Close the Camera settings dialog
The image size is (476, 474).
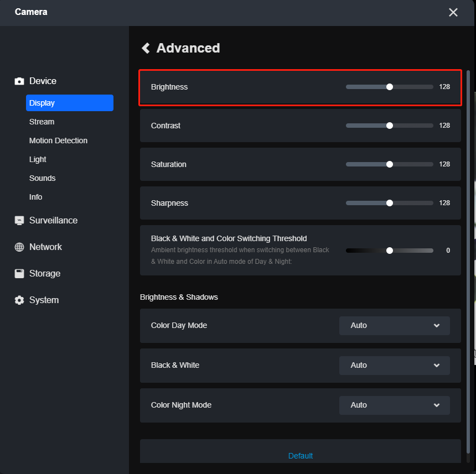pyautogui.click(x=453, y=12)
